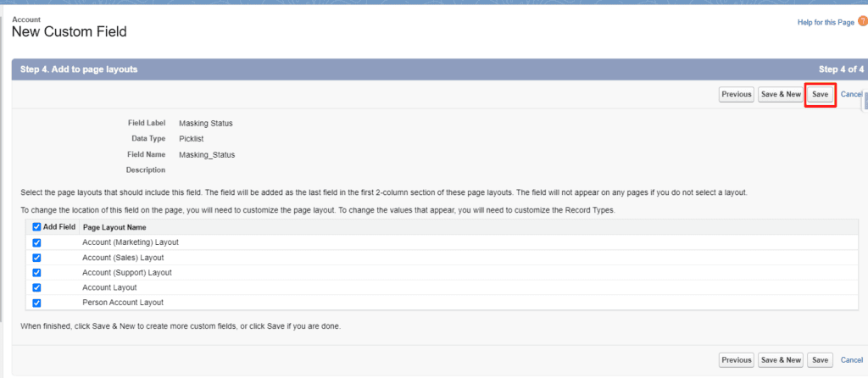Image resolution: width=868 pixels, height=378 pixels.
Task: Select the Account (Sales) Layout row text
Action: click(123, 258)
